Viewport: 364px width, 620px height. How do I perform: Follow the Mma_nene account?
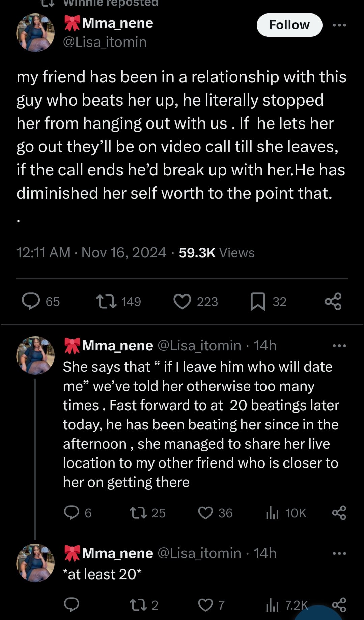tap(289, 25)
